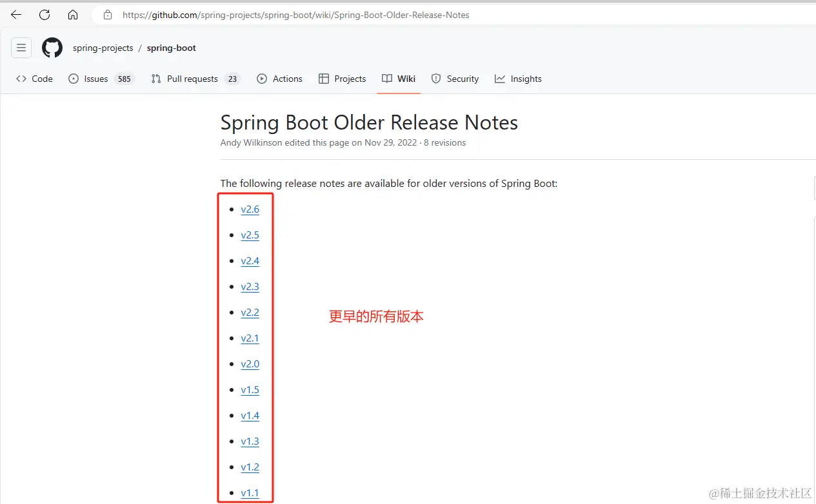Switch to the Projects tab
This screenshot has width=816, height=504.
click(343, 79)
